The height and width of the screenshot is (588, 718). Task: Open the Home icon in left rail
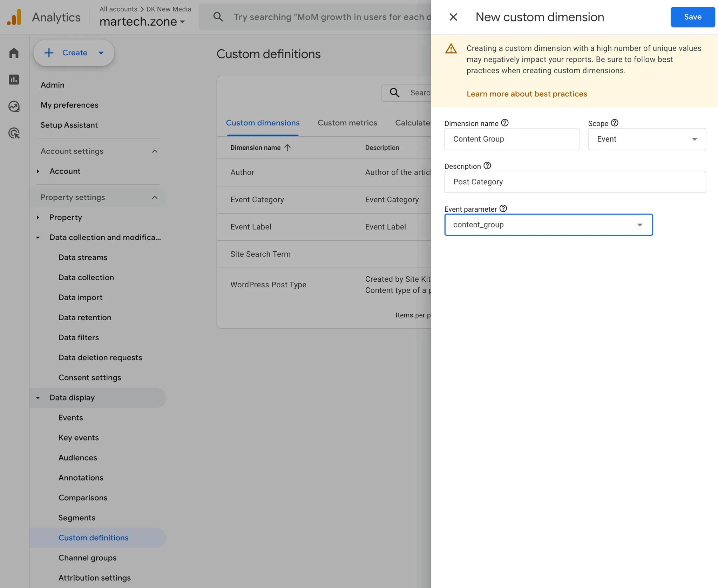[x=14, y=53]
